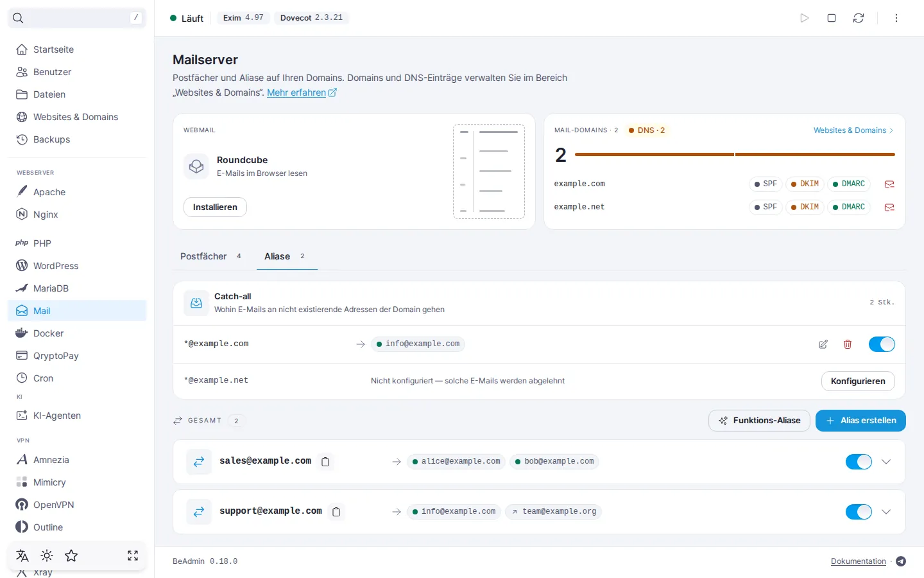Toggle off the sales@example.com alias
Image resolution: width=924 pixels, height=578 pixels.
click(x=859, y=462)
